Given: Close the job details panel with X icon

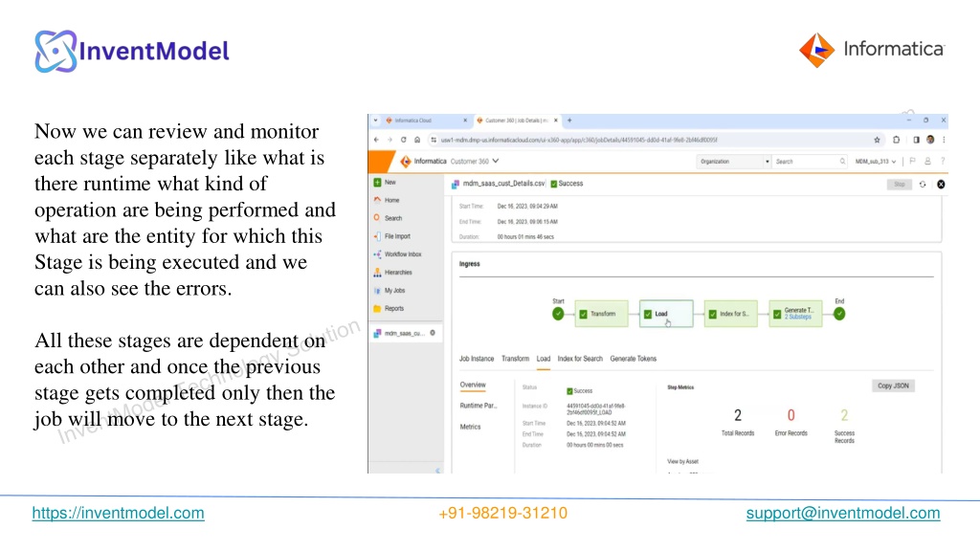Looking at the screenshot, I should (x=941, y=185).
